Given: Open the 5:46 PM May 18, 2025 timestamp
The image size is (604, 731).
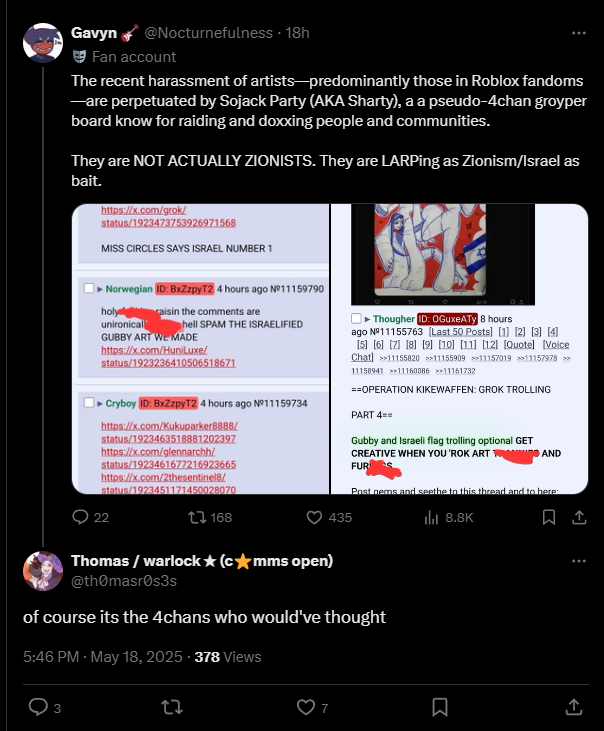Looking at the screenshot, I should click(x=103, y=656).
